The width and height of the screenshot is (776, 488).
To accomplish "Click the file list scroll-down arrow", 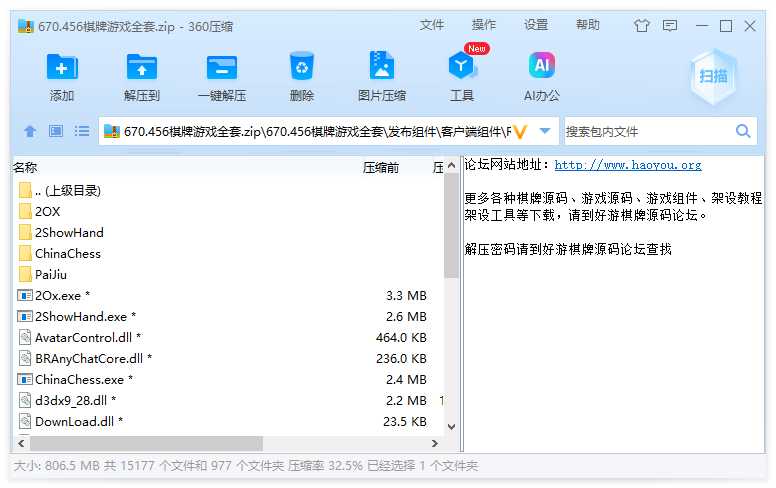I will (451, 427).
